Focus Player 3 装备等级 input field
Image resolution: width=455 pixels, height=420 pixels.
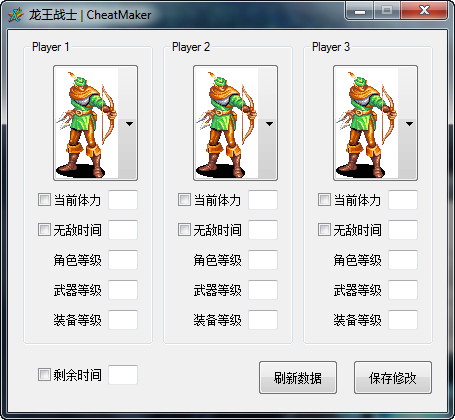click(x=403, y=320)
